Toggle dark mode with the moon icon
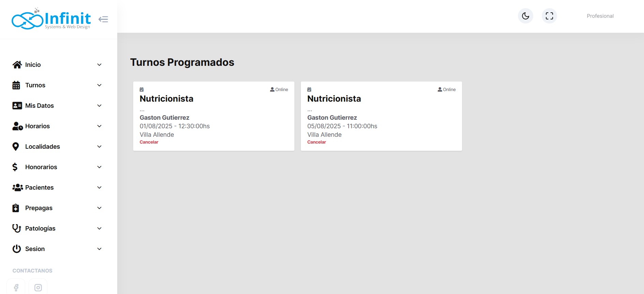 click(525, 16)
